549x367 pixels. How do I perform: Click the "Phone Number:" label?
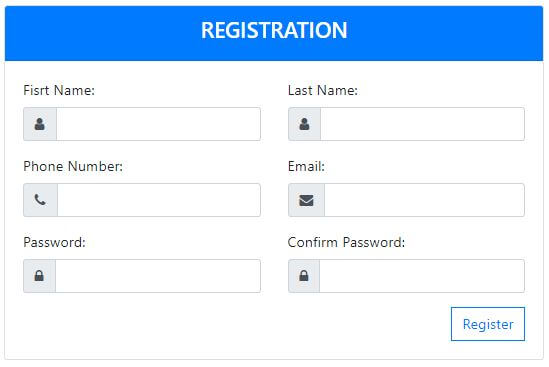click(73, 166)
